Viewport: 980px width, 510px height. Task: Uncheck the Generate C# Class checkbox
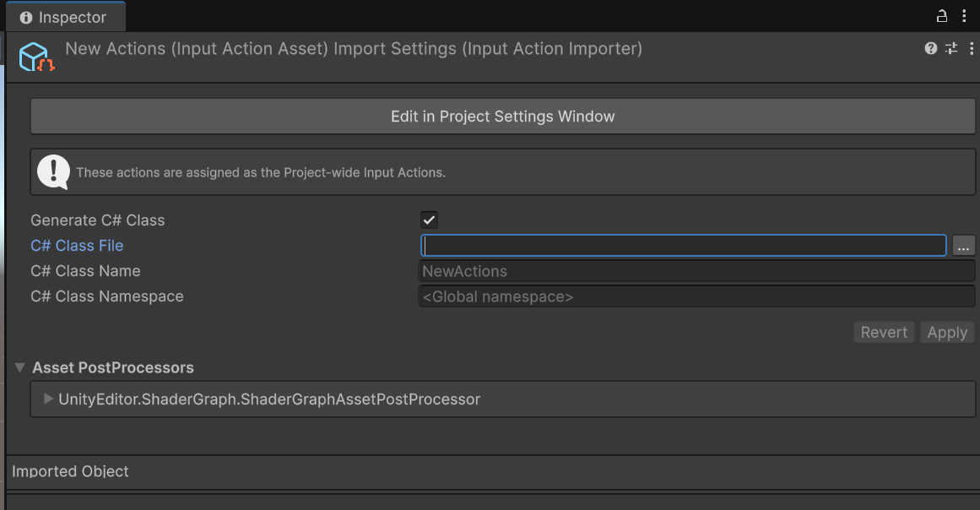[x=430, y=220]
